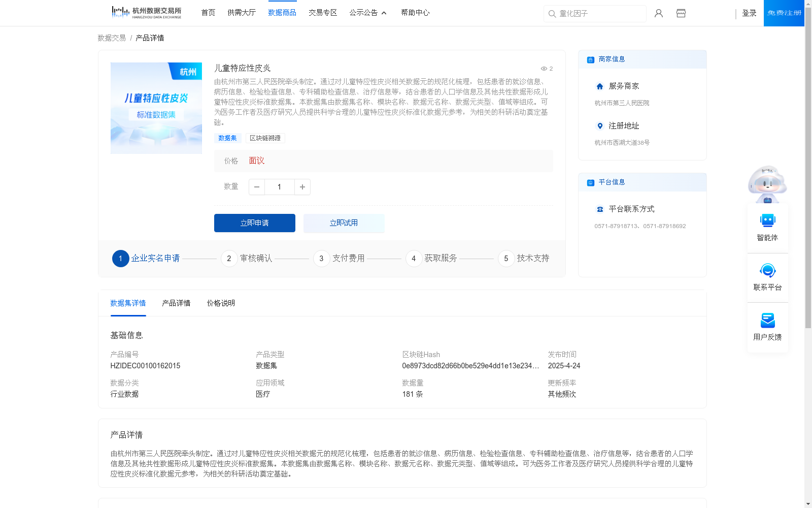Click the product number HZIDEC00100162015
Viewport: 812px width, 508px height.
(145, 366)
